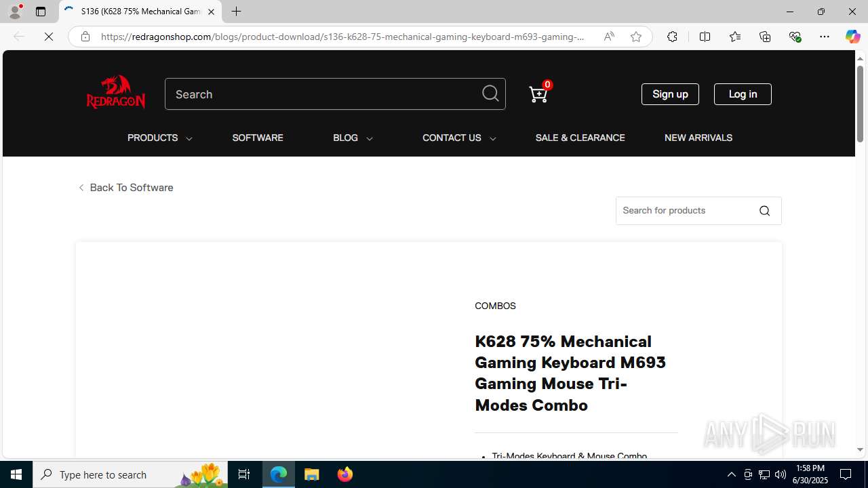This screenshot has height=488, width=868.
Task: Open SALE & CLEARANCE page
Action: [580, 138]
